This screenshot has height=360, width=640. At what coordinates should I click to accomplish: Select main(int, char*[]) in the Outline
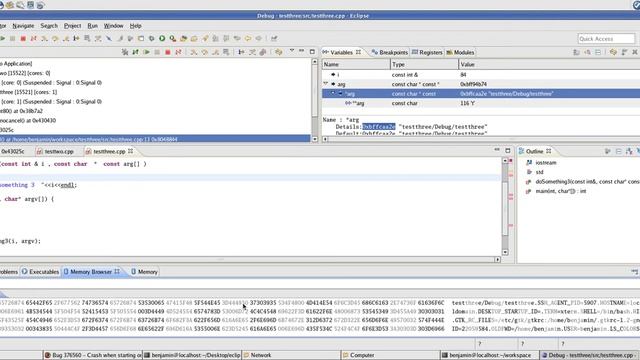pos(560,191)
